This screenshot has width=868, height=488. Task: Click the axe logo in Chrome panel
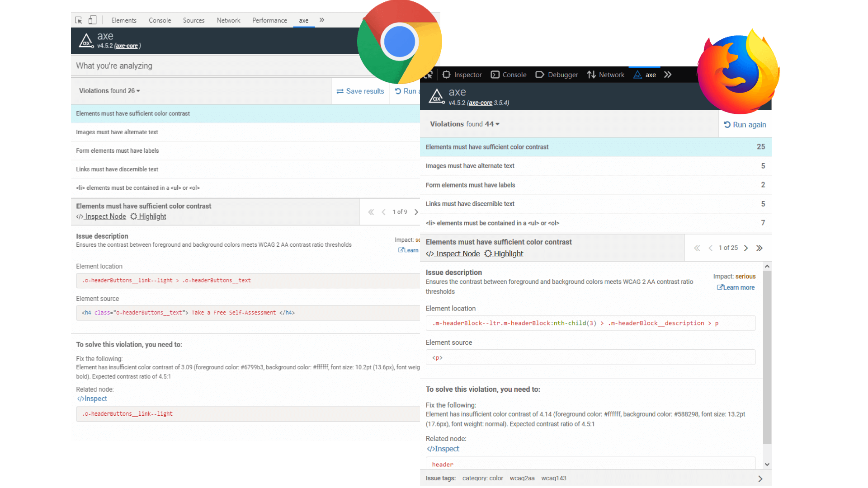86,41
